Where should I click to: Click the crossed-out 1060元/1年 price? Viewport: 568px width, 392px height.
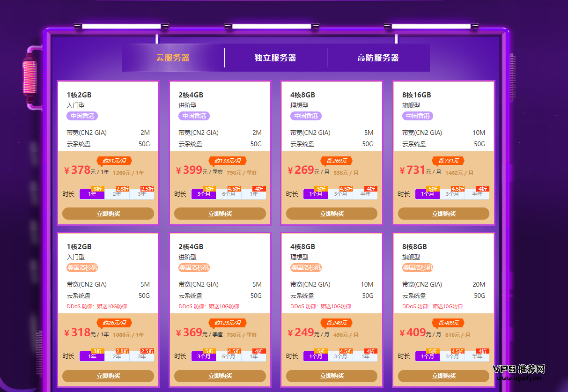pyautogui.click(x=128, y=335)
